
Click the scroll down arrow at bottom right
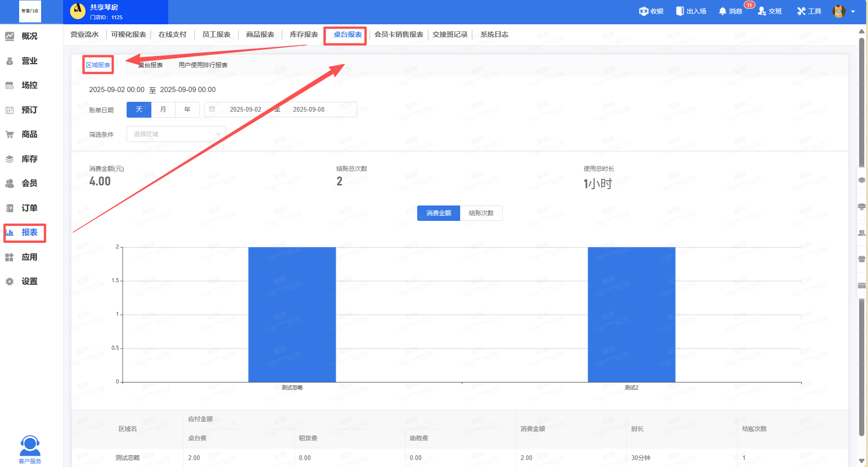(861, 461)
